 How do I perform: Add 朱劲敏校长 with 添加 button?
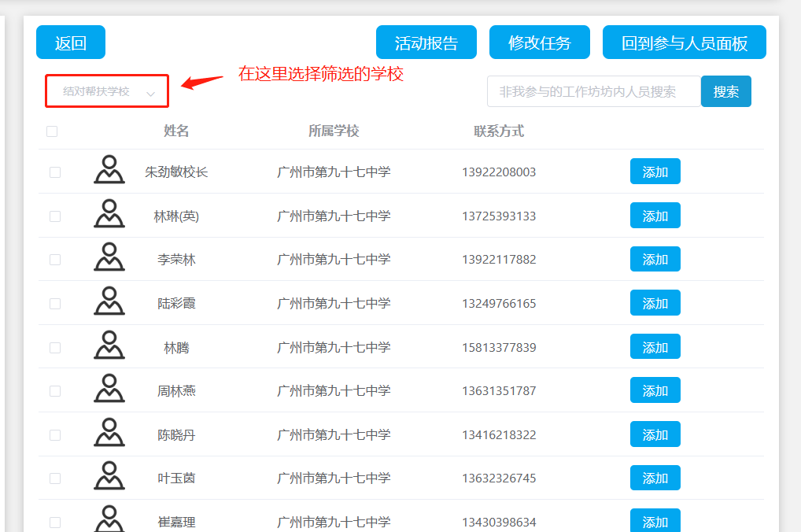[655, 172]
